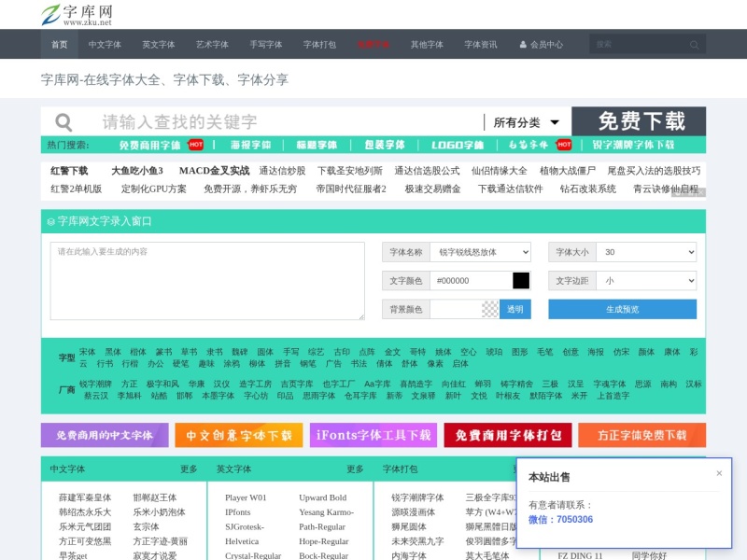Open the 中文字体 nav menu
Viewport: 747px width, 560px height.
(105, 44)
